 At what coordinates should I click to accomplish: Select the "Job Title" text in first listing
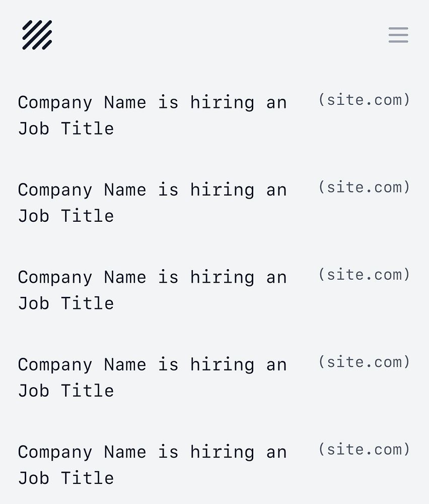coord(66,129)
